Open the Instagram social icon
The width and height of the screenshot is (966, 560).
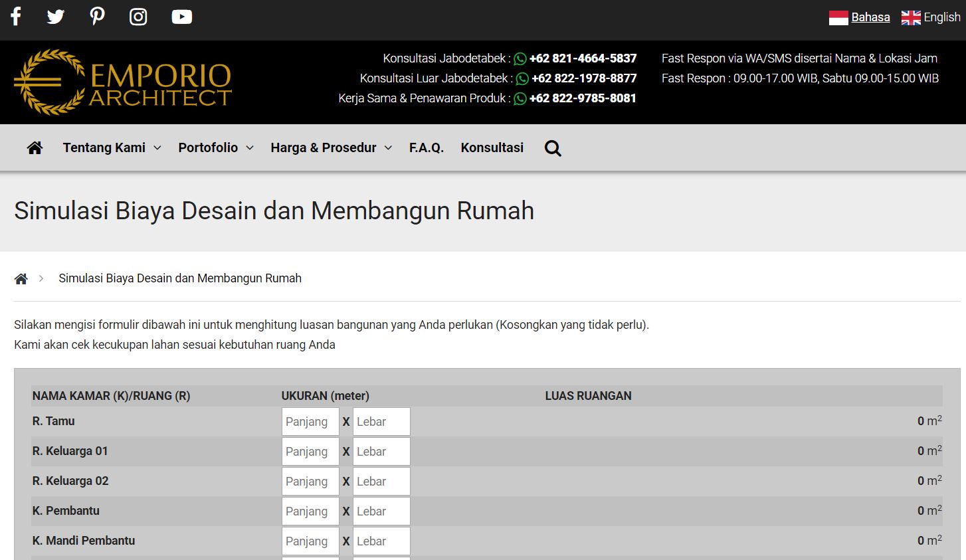click(x=138, y=17)
